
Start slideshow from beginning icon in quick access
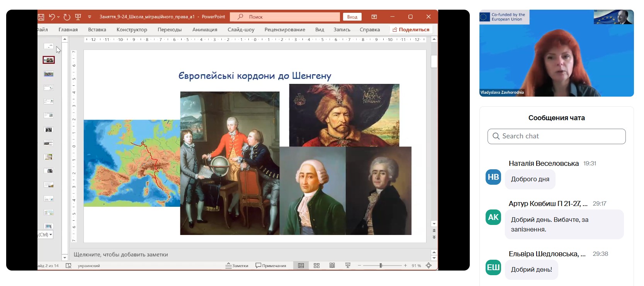(78, 17)
